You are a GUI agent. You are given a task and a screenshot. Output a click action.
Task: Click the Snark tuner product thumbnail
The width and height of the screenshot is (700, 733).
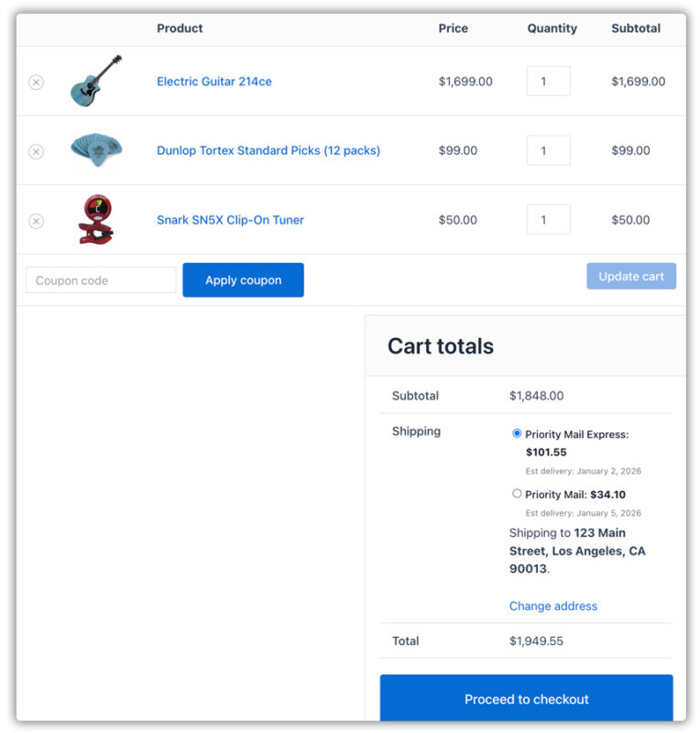point(97,221)
